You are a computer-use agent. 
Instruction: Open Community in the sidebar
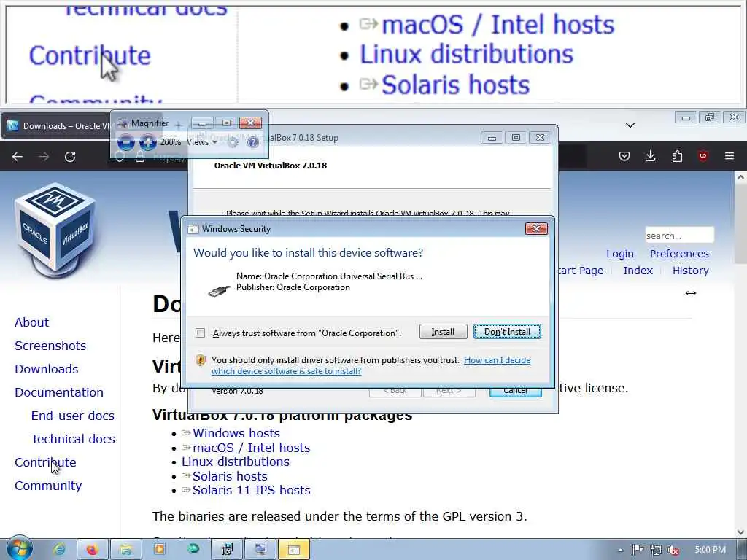click(x=48, y=486)
